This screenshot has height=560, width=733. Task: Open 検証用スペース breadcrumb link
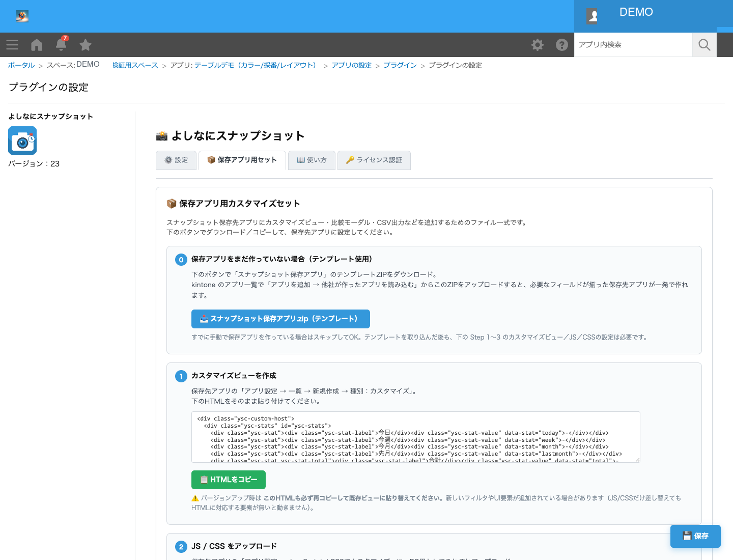[x=135, y=65]
